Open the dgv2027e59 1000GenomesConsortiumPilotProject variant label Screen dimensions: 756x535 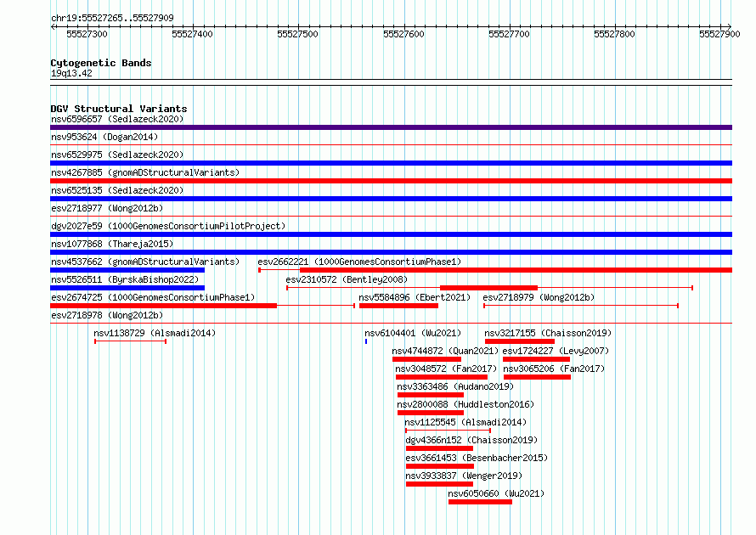[x=168, y=226]
